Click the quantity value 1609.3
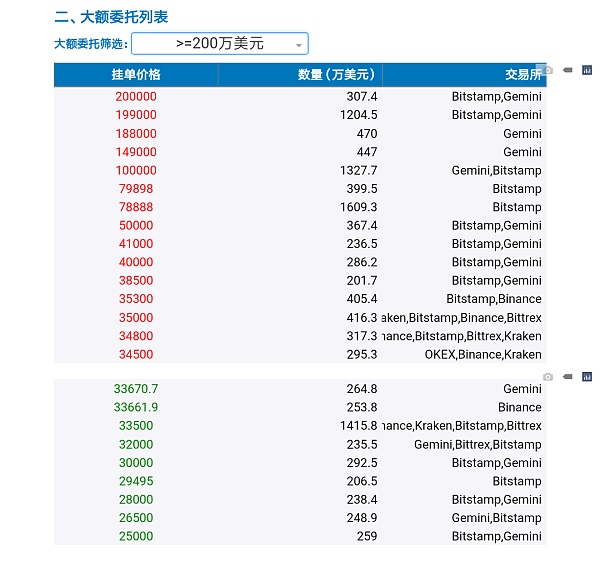Viewport: 600px width, 561px height. pyautogui.click(x=359, y=207)
